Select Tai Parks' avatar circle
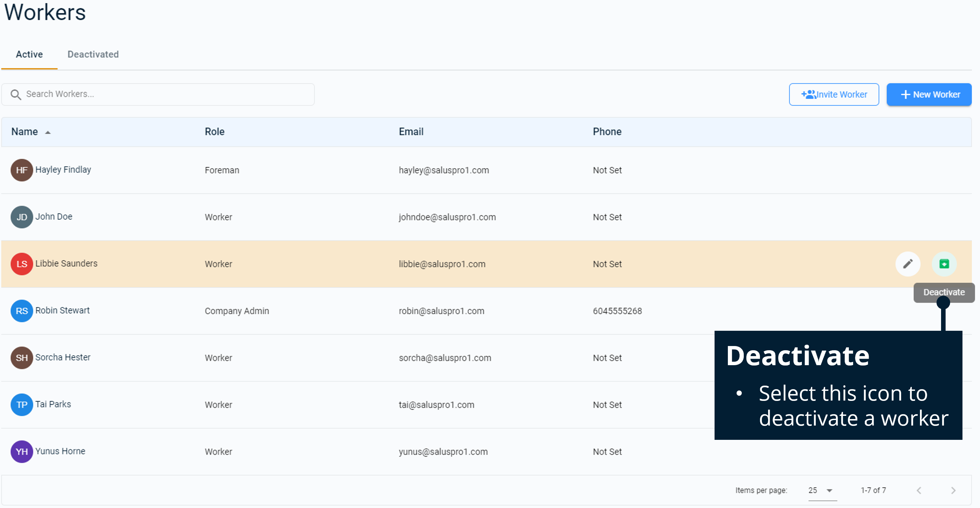 (22, 404)
